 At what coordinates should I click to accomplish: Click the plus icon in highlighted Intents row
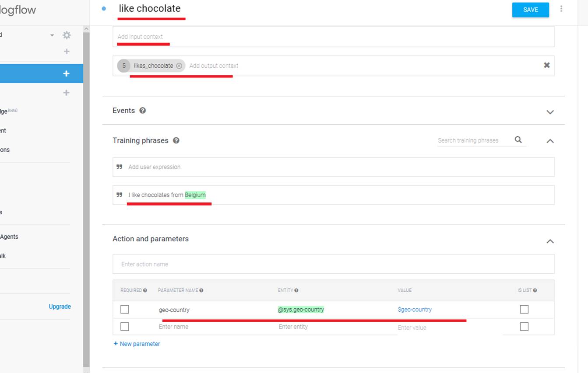(67, 73)
